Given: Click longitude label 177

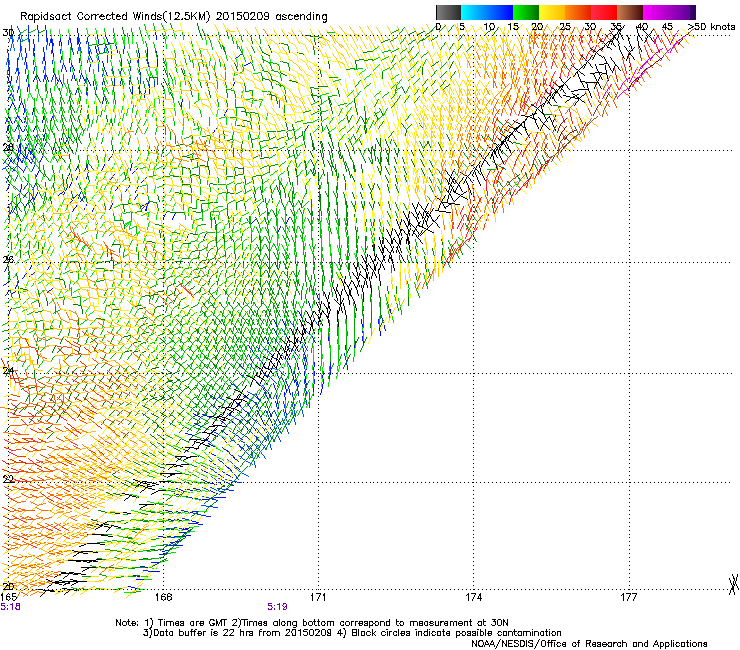Looking at the screenshot, I should point(629,597).
